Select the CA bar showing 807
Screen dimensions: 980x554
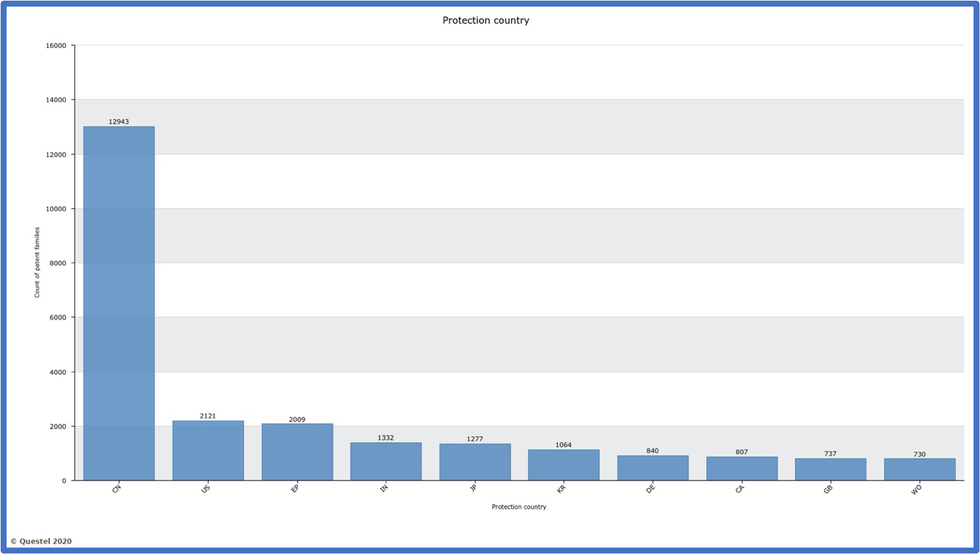742,469
